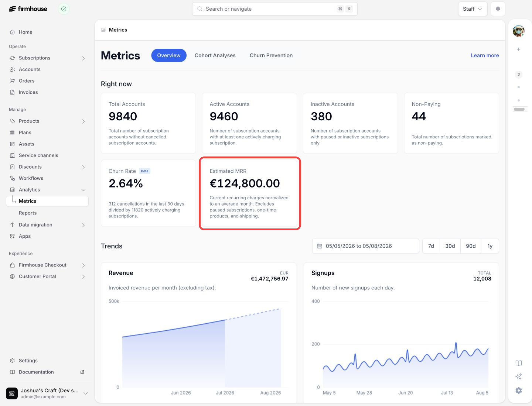Click the user avatar in right rail
Image resolution: width=532 pixels, height=406 pixels.
519,31
